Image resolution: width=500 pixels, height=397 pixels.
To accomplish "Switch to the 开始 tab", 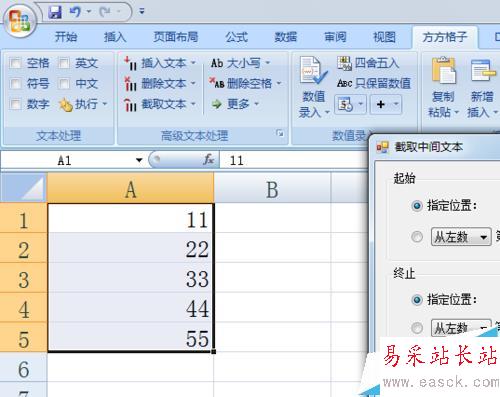I will [66, 36].
